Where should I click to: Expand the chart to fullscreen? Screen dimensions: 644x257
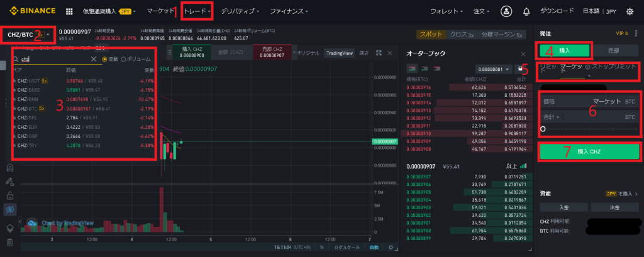(x=379, y=53)
